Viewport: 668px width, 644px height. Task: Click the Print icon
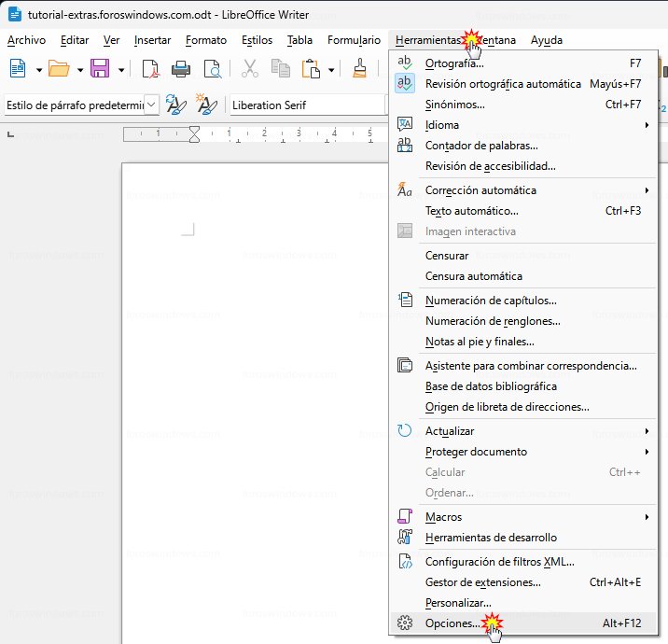[181, 69]
